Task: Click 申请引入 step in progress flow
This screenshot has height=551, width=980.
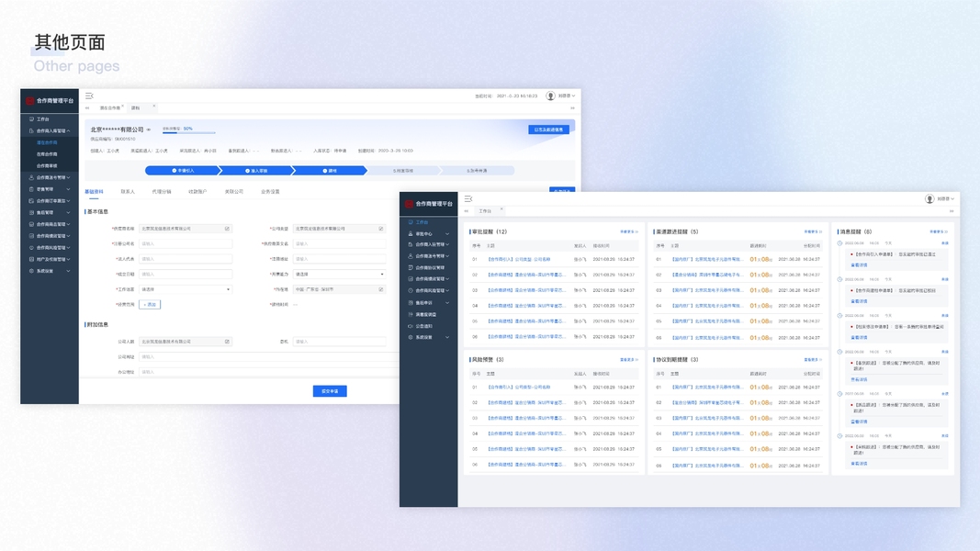Action: coord(183,171)
